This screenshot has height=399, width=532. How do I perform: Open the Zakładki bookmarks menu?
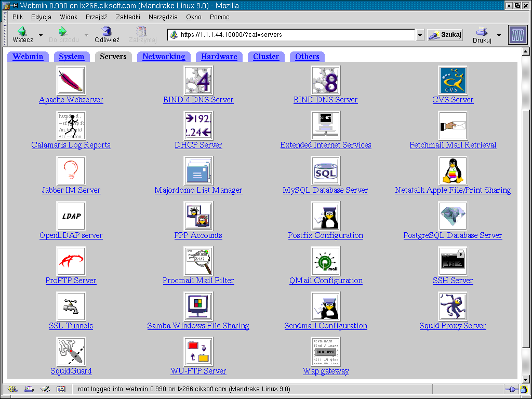pyautogui.click(x=128, y=17)
